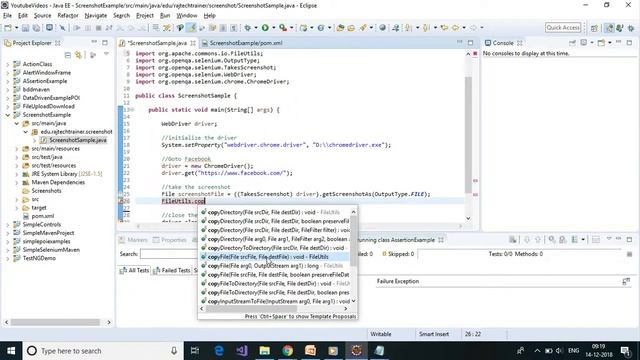The image size is (640, 360).
Task: Click the Open Console icon
Action: tap(601, 42)
